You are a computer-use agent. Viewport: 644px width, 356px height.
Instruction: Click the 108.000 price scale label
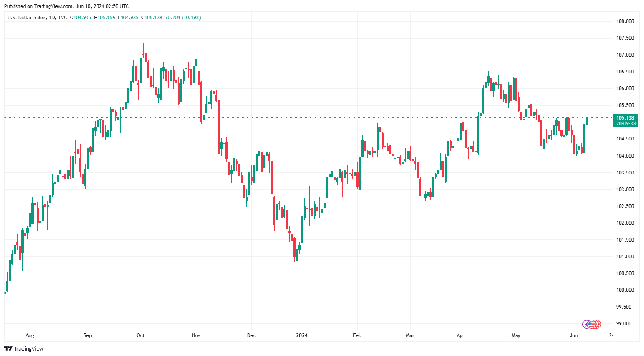[x=625, y=21]
